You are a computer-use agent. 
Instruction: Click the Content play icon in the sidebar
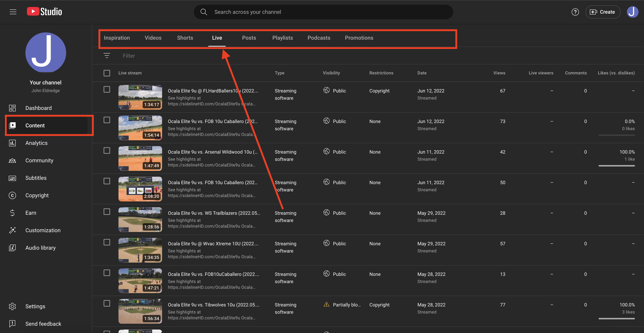click(12, 125)
